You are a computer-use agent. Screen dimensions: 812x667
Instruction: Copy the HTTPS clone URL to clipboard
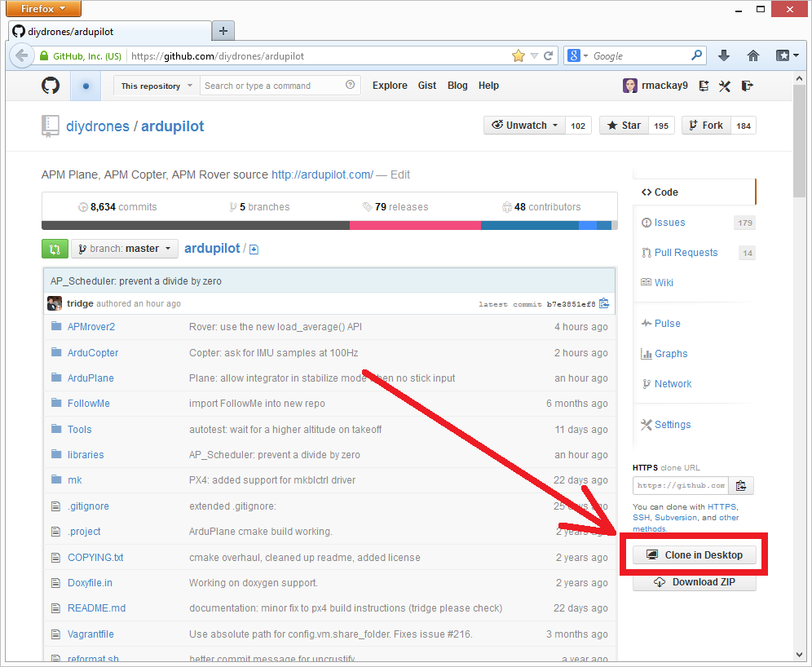pyautogui.click(x=740, y=486)
